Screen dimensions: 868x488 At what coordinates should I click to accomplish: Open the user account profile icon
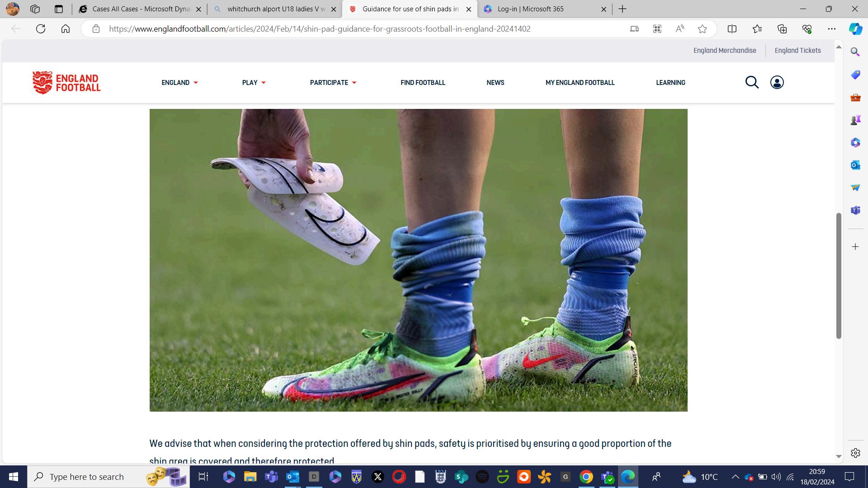pyautogui.click(x=777, y=82)
